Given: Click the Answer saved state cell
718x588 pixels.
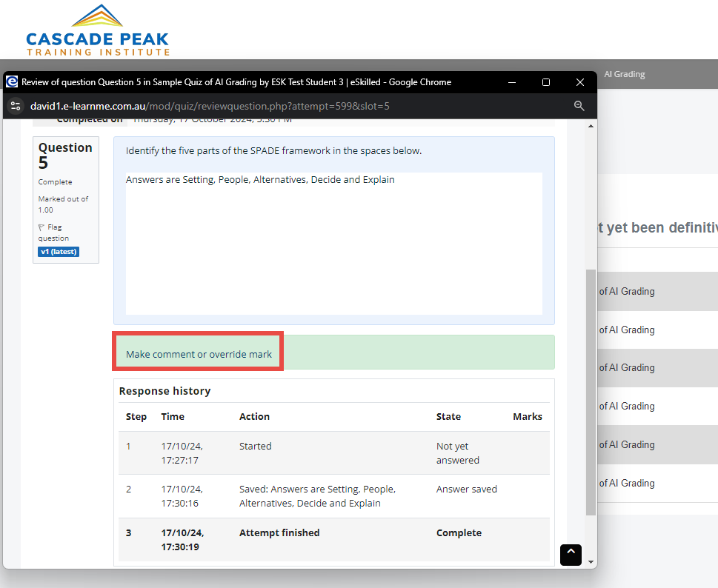Looking at the screenshot, I should pos(467,490).
